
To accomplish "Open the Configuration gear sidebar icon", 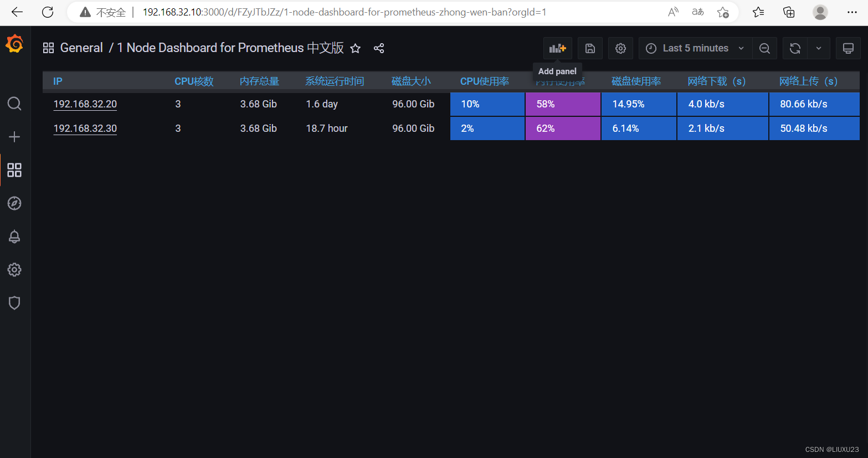I will (14, 270).
